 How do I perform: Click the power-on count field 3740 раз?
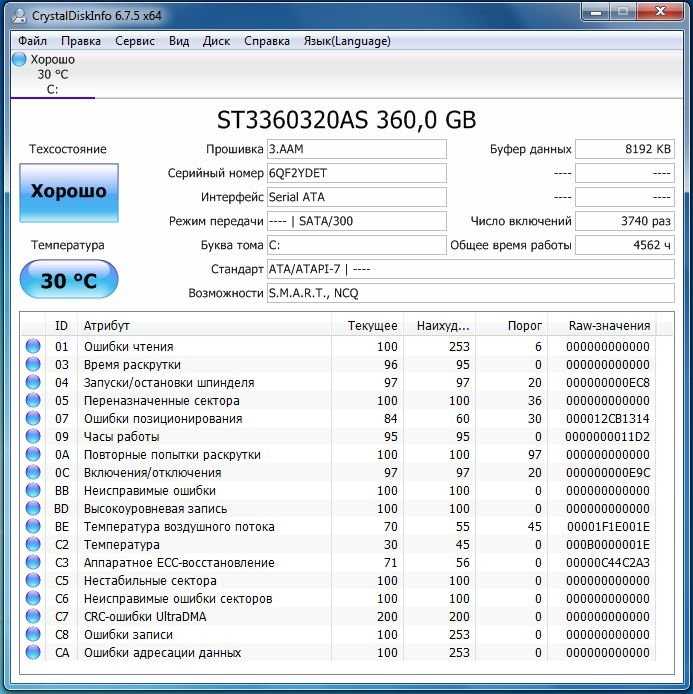(x=625, y=221)
